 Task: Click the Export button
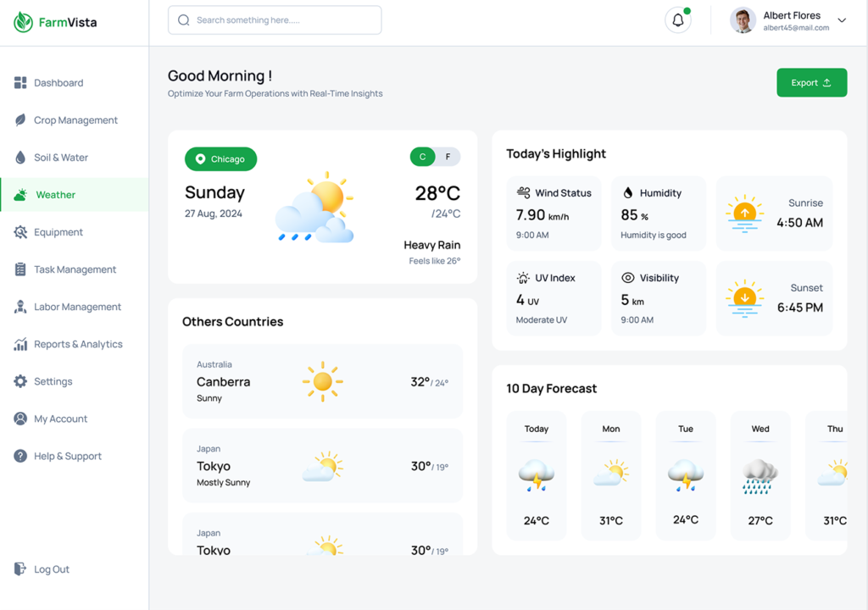point(811,82)
